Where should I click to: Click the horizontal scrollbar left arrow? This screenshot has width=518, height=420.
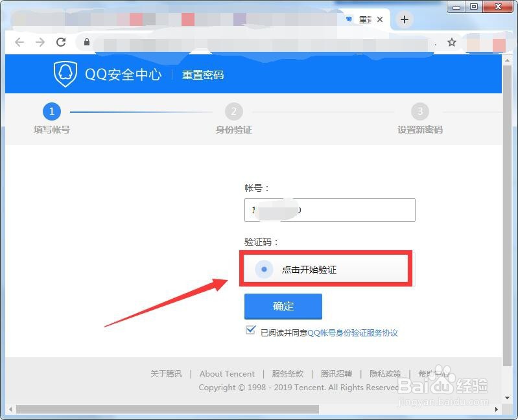10,410
